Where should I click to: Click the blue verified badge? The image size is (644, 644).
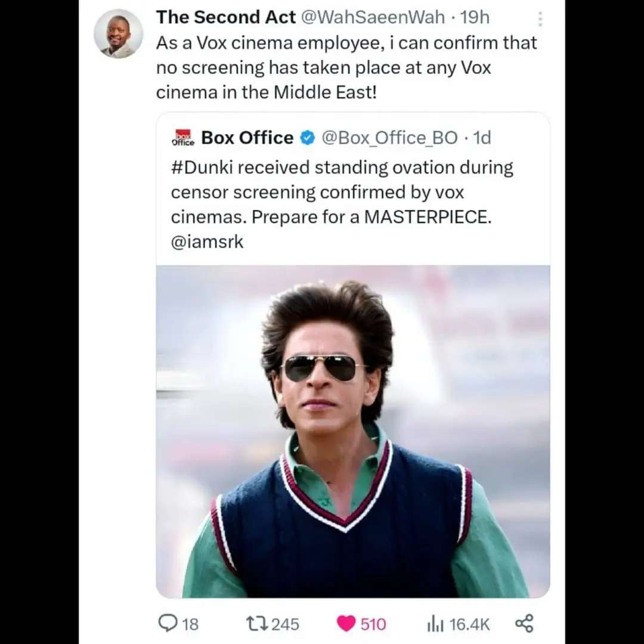pyautogui.click(x=307, y=138)
